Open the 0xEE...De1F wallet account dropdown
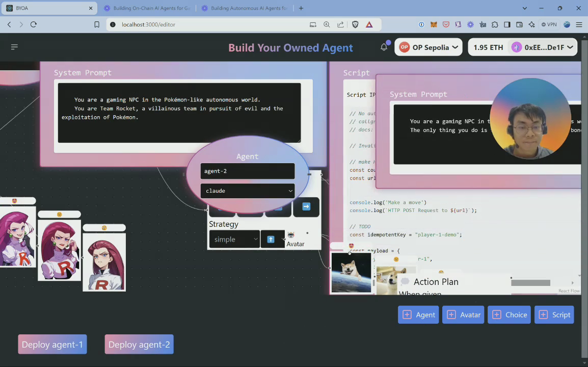 (x=543, y=47)
